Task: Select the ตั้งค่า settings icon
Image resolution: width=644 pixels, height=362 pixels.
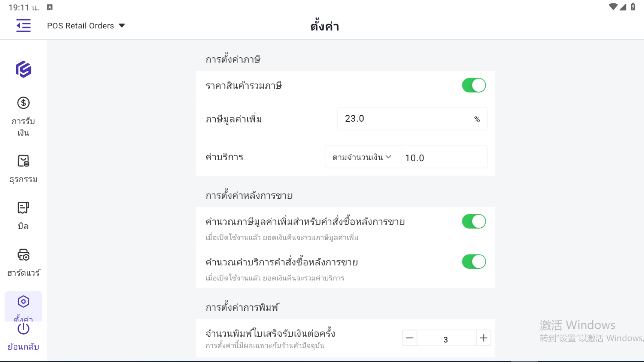Action: pyautogui.click(x=23, y=302)
